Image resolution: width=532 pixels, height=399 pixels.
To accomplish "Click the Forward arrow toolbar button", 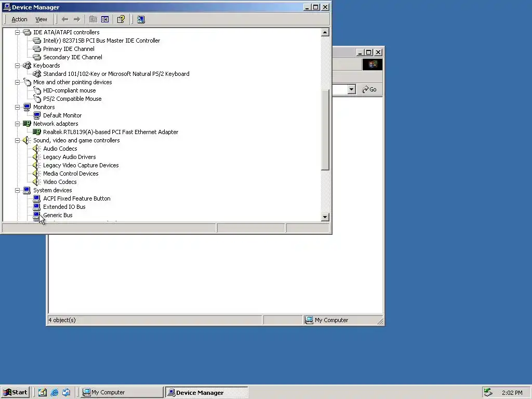I will click(77, 19).
